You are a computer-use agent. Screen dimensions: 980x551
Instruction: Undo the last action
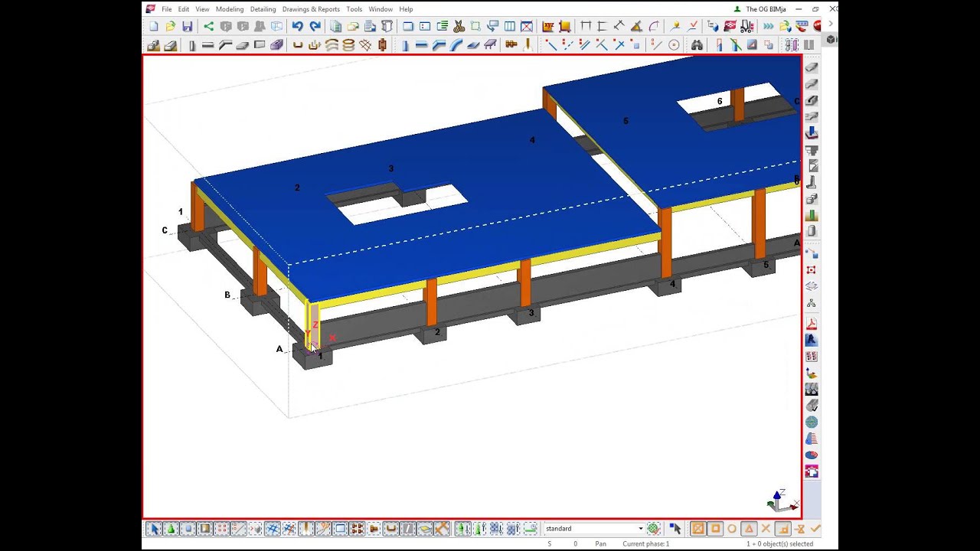click(297, 26)
